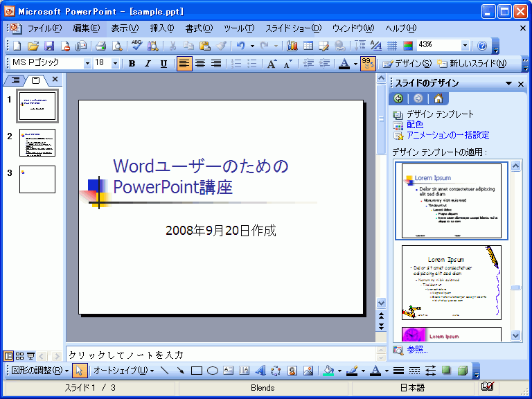Click the Save icon in the toolbar
532x399 pixels.
49,46
